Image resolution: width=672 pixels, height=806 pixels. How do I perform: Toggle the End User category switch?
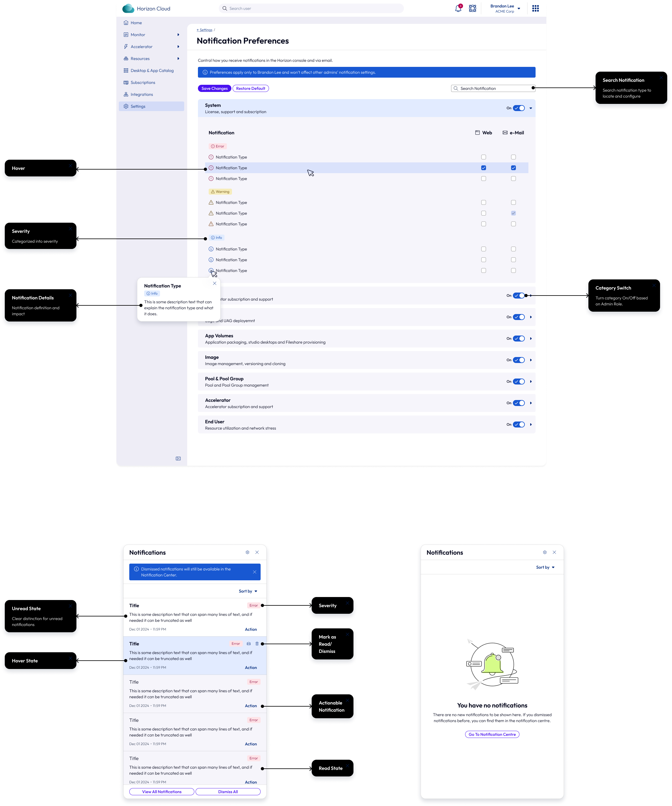[x=519, y=424]
